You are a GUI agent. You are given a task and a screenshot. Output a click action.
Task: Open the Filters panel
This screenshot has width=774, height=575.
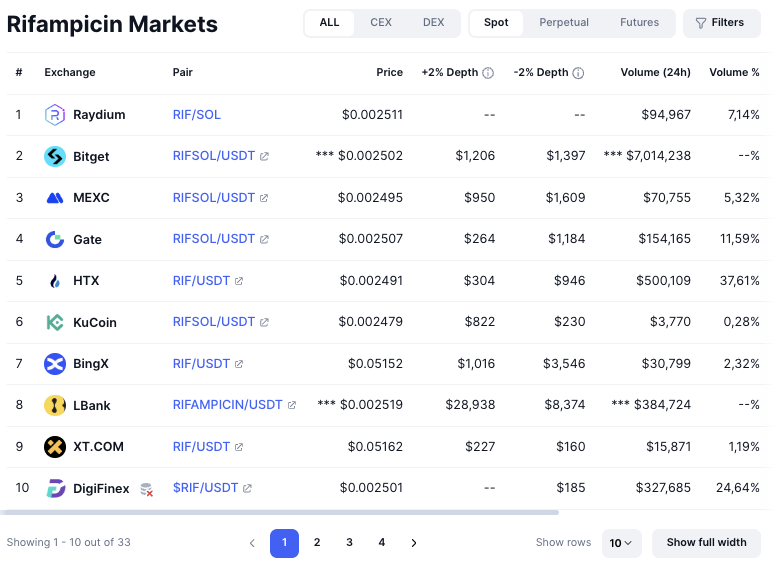tap(720, 22)
